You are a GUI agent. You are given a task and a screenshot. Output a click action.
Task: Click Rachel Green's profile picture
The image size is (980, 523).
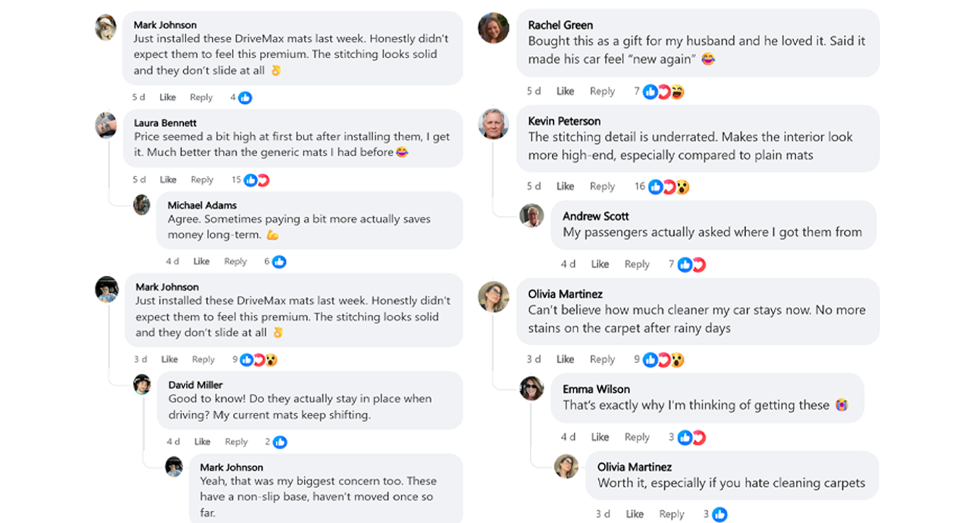493,28
